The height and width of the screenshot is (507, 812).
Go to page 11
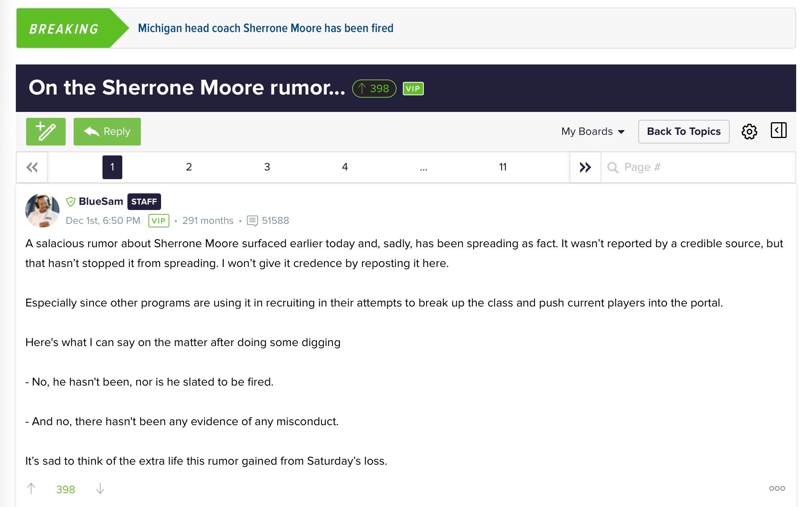(x=503, y=167)
